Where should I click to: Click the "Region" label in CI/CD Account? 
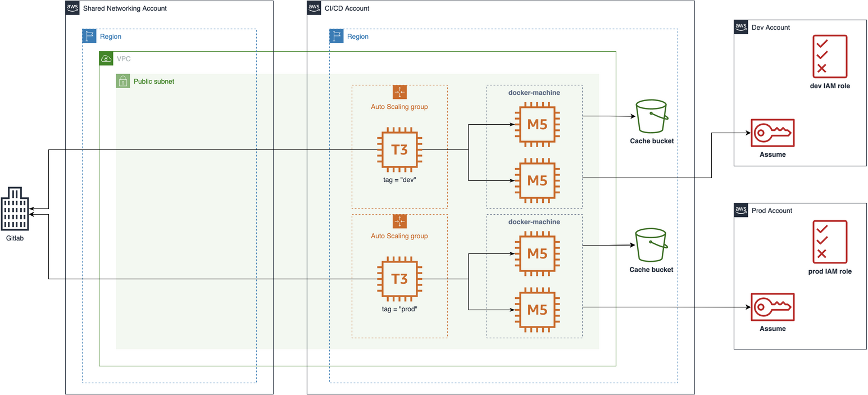(358, 37)
